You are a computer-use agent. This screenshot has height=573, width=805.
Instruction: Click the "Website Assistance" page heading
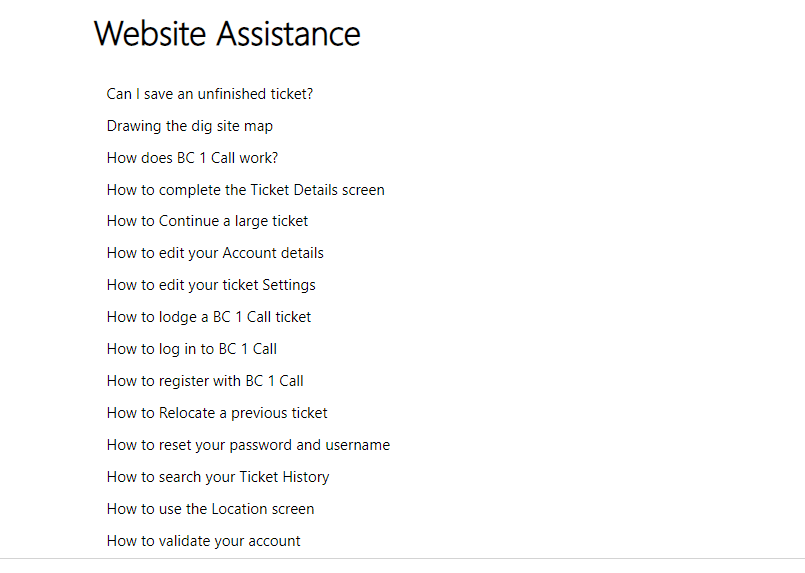tap(227, 34)
